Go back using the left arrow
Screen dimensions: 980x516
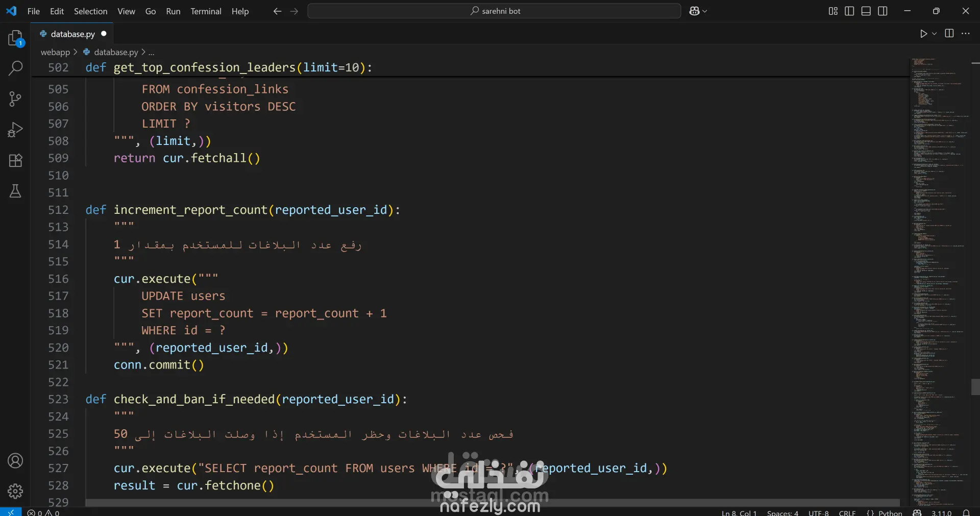pos(277,11)
